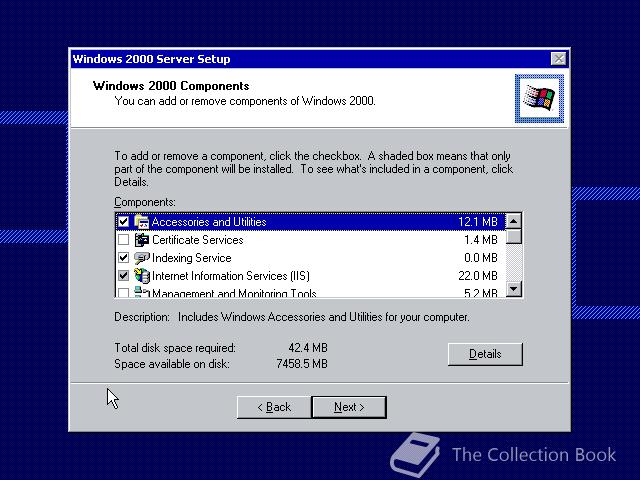
Task: Go to previous step with Back button
Action: point(274,407)
